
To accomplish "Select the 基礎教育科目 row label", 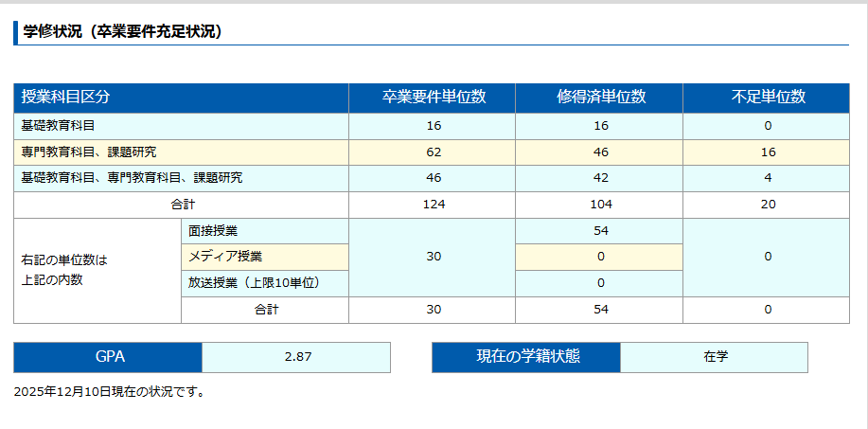I will pyautogui.click(x=58, y=125).
